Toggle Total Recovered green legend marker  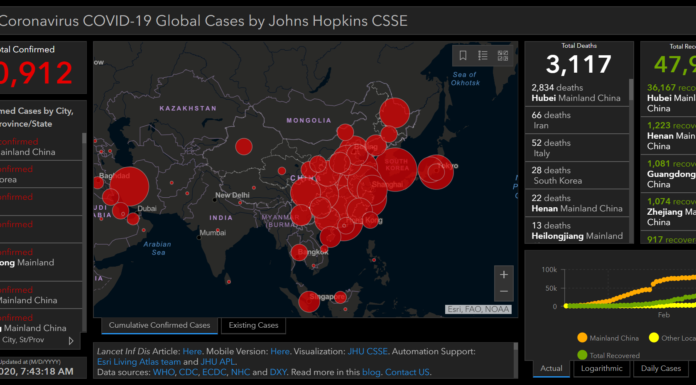(582, 355)
